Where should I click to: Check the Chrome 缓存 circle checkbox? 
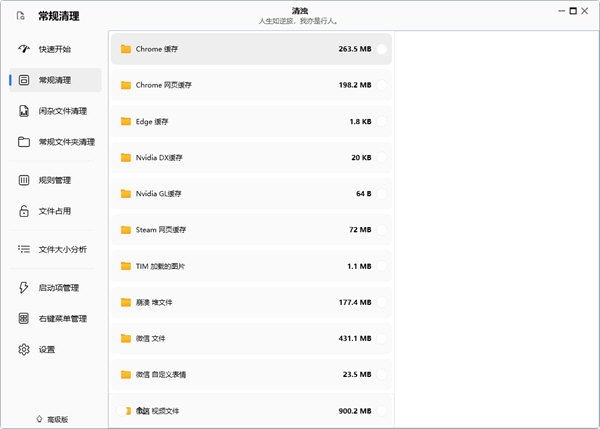pyautogui.click(x=382, y=48)
